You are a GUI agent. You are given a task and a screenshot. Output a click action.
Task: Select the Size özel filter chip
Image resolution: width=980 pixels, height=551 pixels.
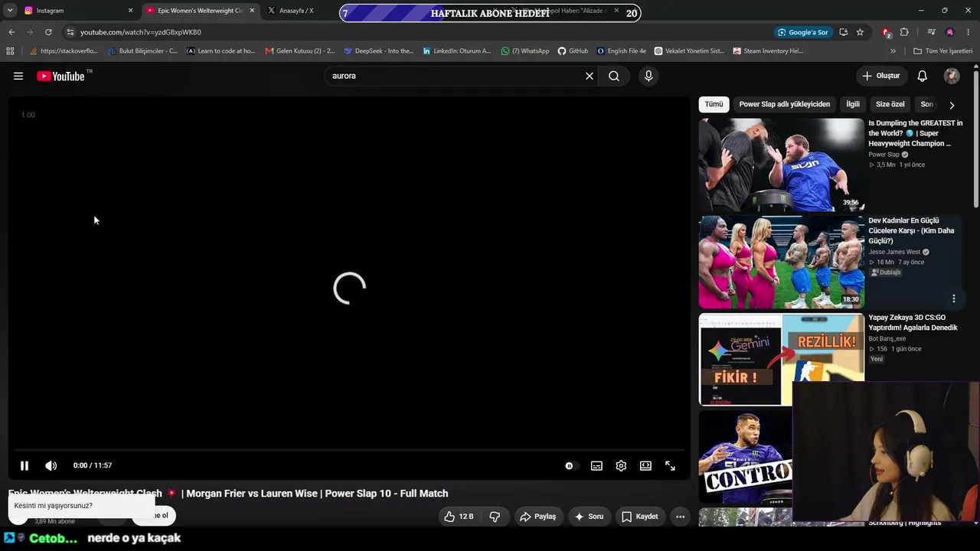[890, 104]
